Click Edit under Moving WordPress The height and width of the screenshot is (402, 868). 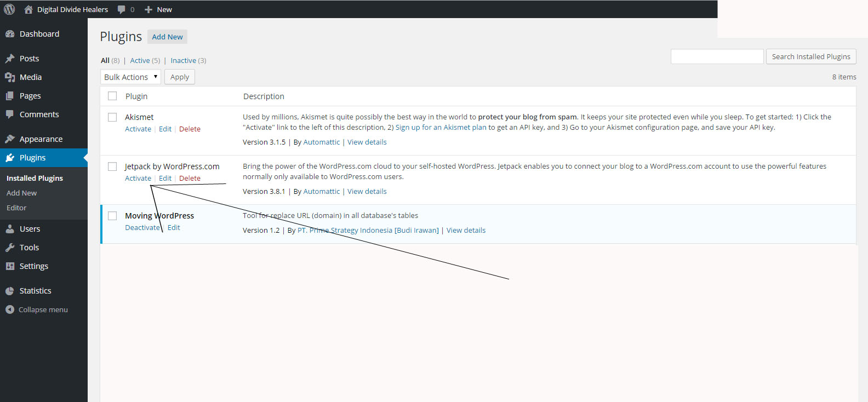(x=174, y=227)
